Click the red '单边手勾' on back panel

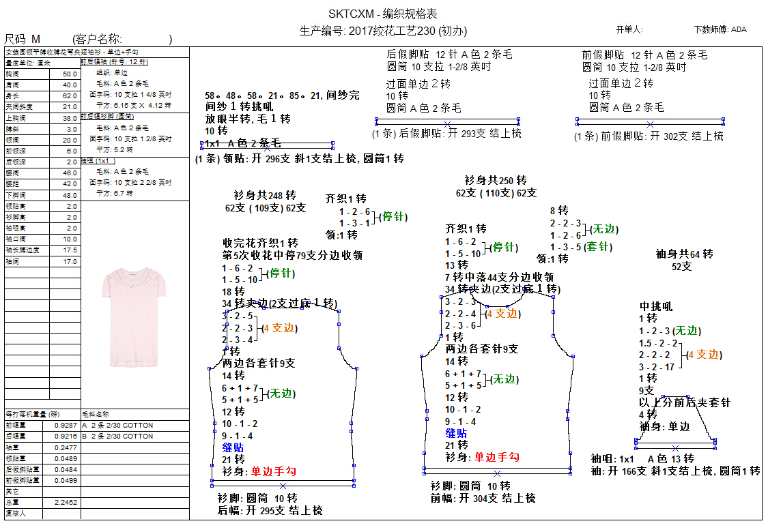tap(274, 471)
